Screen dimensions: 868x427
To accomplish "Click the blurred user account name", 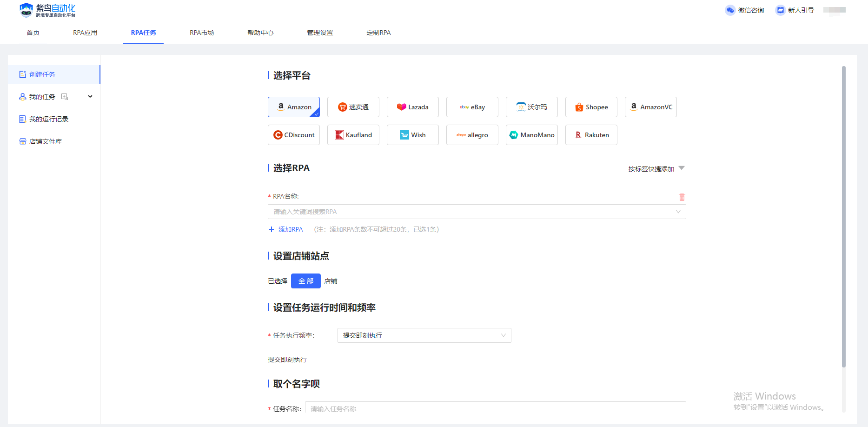I will [x=835, y=10].
